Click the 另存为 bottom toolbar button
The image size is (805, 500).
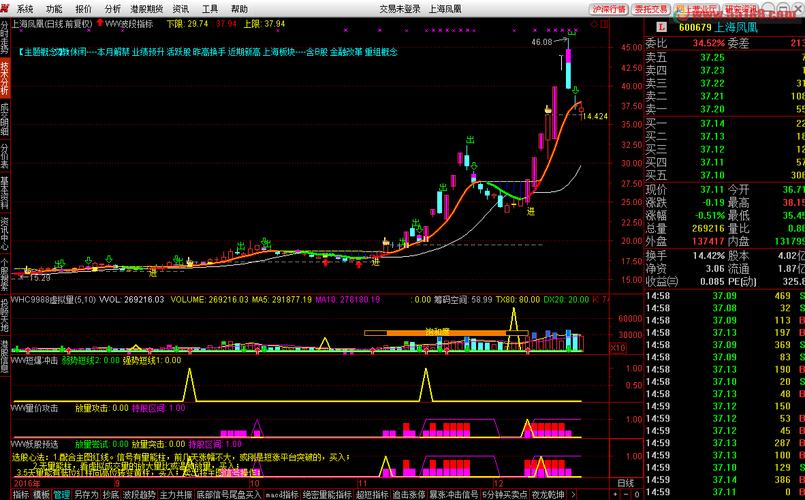pos(86,494)
